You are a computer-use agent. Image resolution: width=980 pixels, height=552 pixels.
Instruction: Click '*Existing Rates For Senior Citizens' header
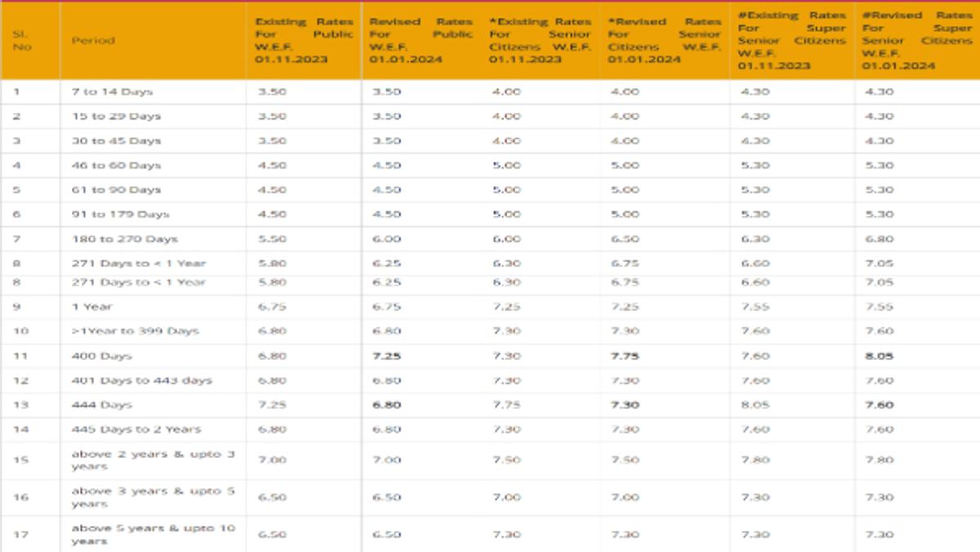(x=540, y=41)
